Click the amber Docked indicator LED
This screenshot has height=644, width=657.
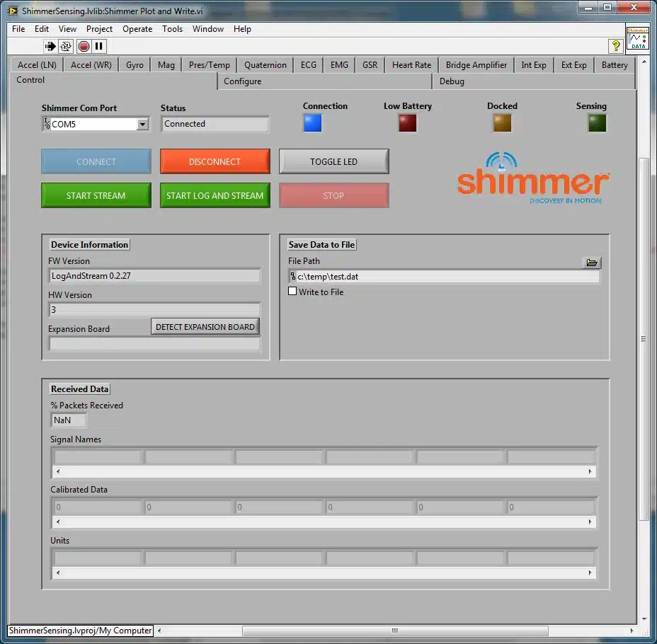[x=503, y=123]
